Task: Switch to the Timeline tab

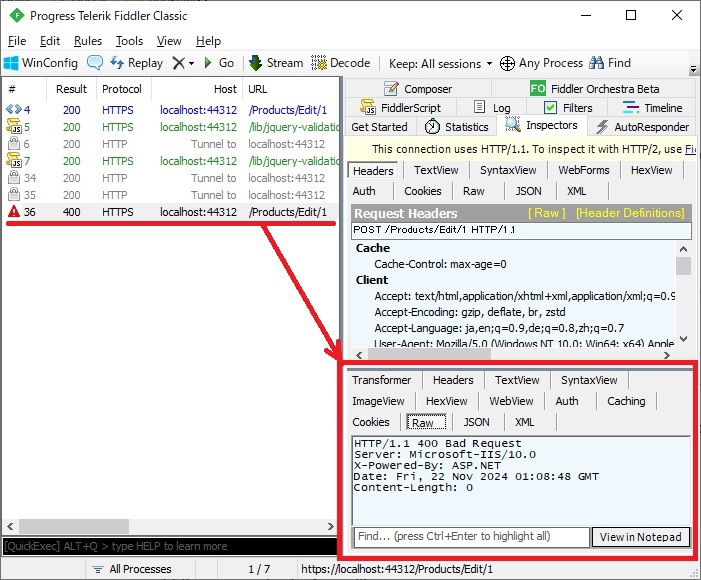Action: coord(652,108)
